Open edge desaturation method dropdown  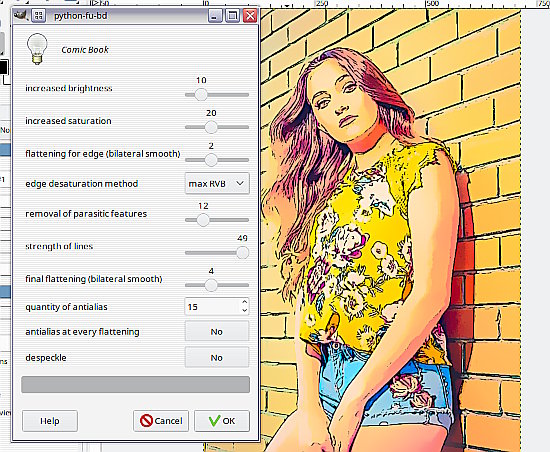coord(217,183)
